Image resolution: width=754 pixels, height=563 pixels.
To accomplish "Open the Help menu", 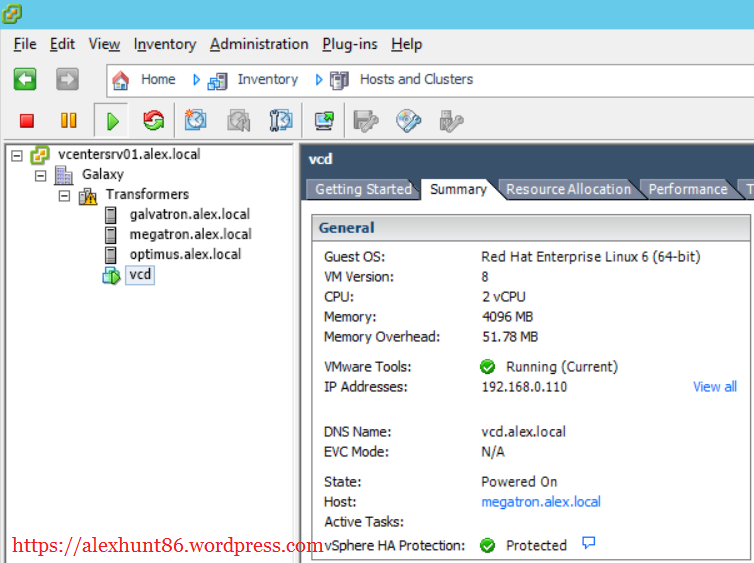I will pos(406,44).
